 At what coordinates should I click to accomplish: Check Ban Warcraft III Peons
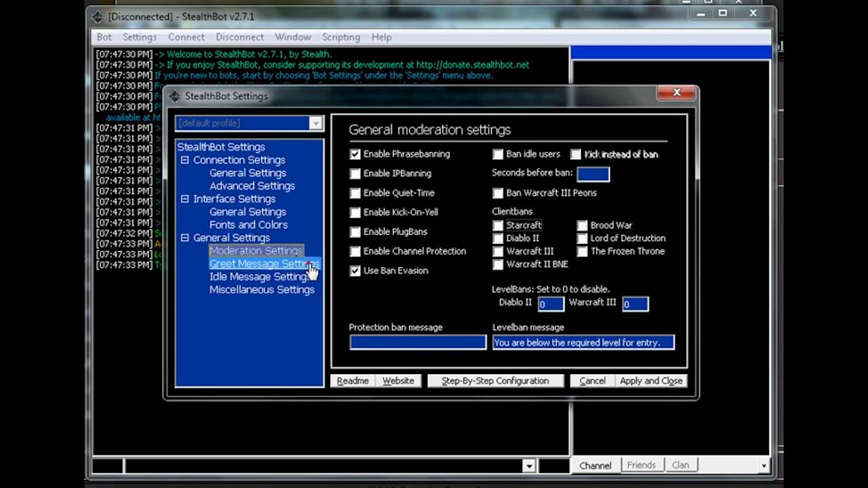point(498,193)
